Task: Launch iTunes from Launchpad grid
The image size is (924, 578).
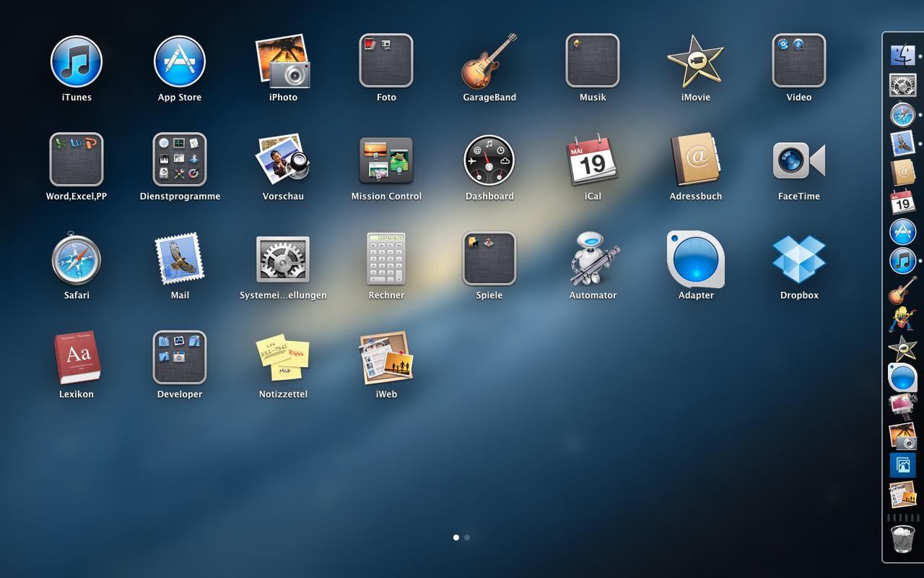Action: [77, 61]
